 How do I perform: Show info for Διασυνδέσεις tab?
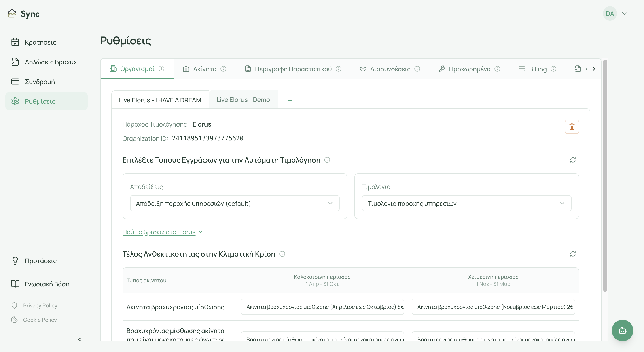(417, 69)
